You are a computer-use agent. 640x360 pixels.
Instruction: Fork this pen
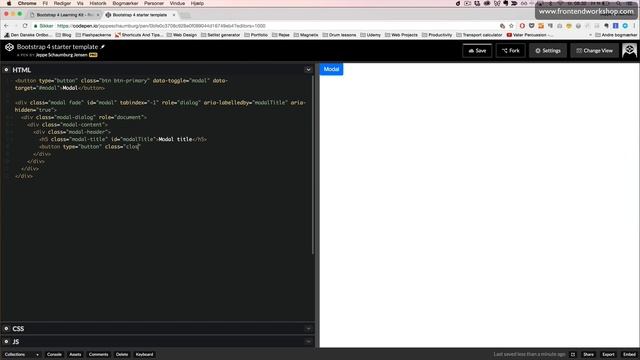click(511, 51)
